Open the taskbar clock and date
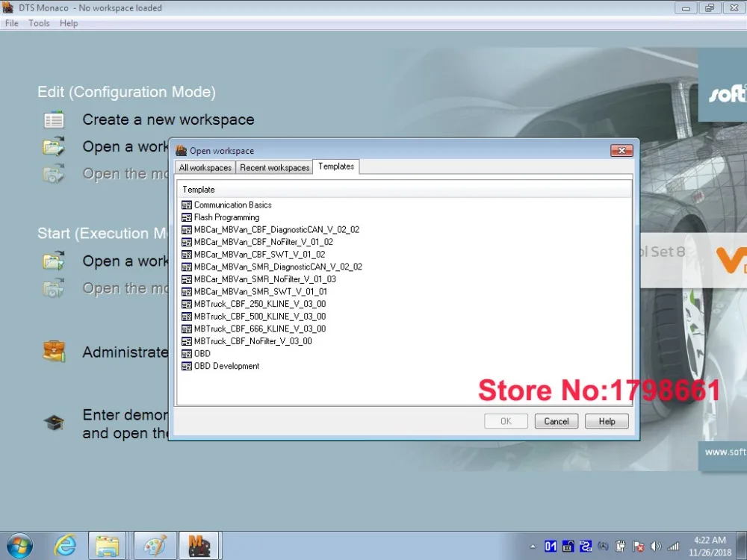Screen dimensions: 747x560 point(710,547)
